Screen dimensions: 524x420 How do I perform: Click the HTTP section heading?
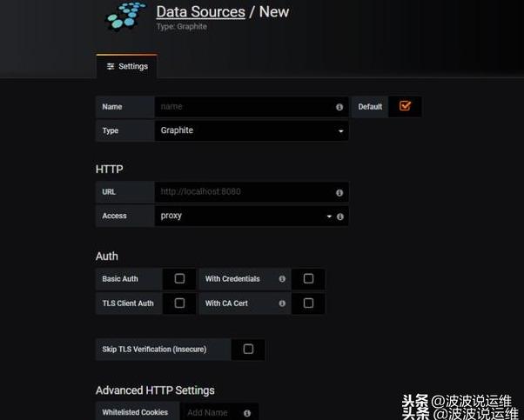(110, 170)
